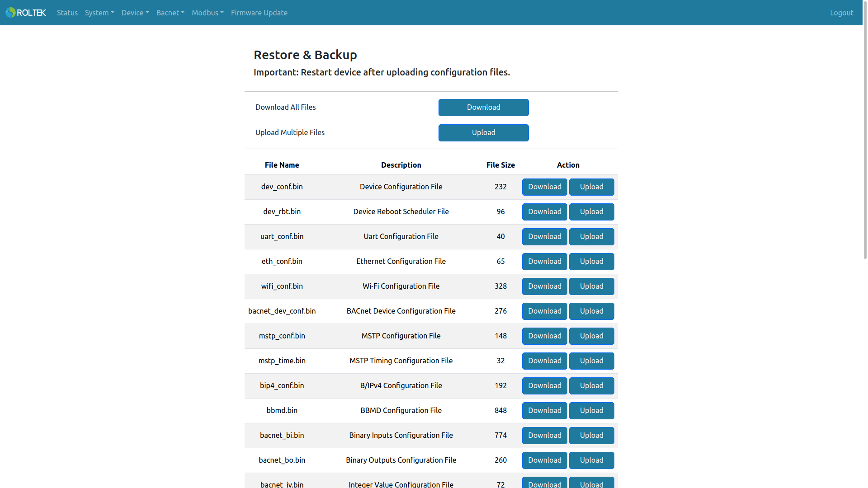Download bacnet_iv.bin file
868x488 pixels.
[544, 483]
